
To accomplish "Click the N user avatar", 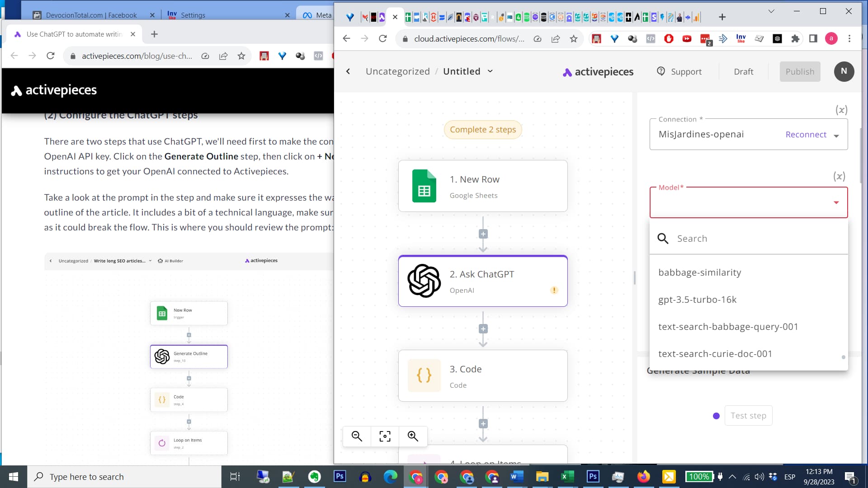I will point(844,71).
